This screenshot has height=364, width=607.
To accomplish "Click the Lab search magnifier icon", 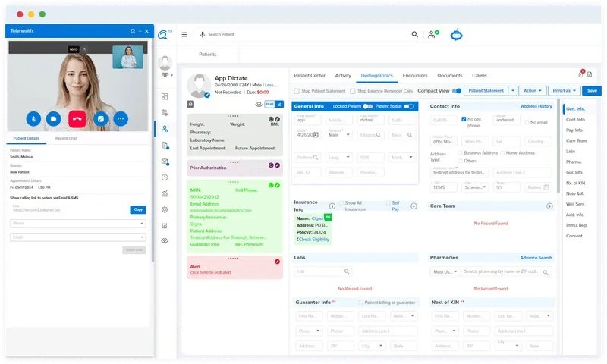I will coord(347,271).
